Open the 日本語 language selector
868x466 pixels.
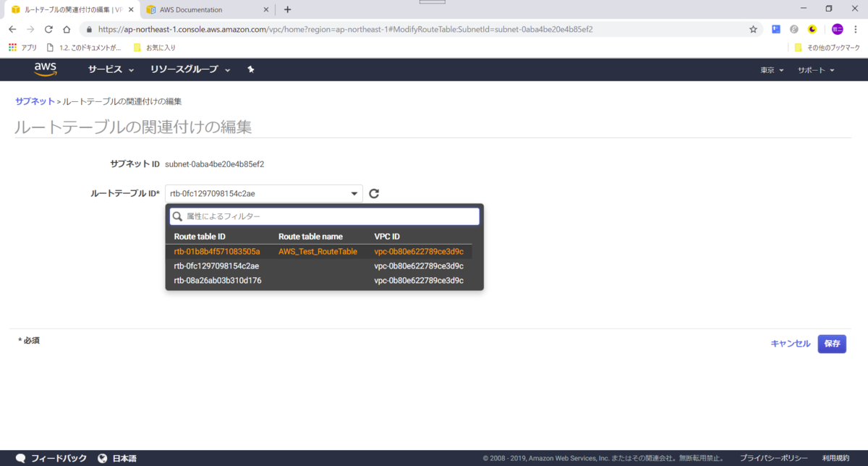[124, 458]
